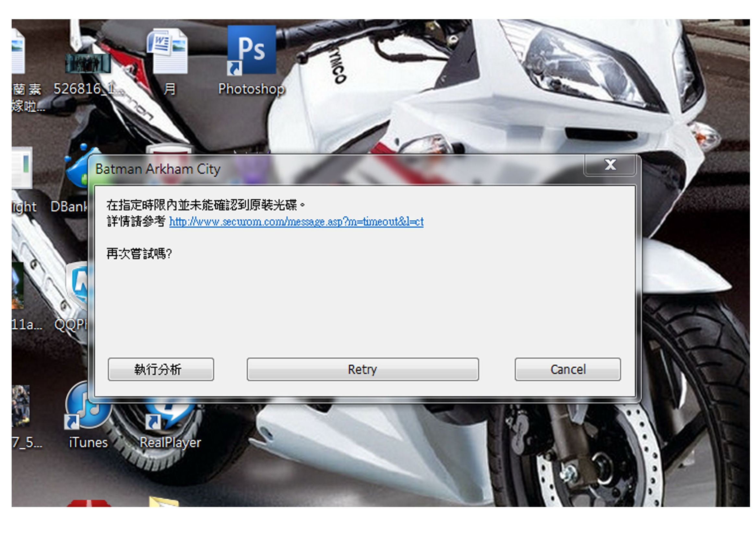
Task: Select the game image icon labeled 11a...
Action: tap(18, 286)
